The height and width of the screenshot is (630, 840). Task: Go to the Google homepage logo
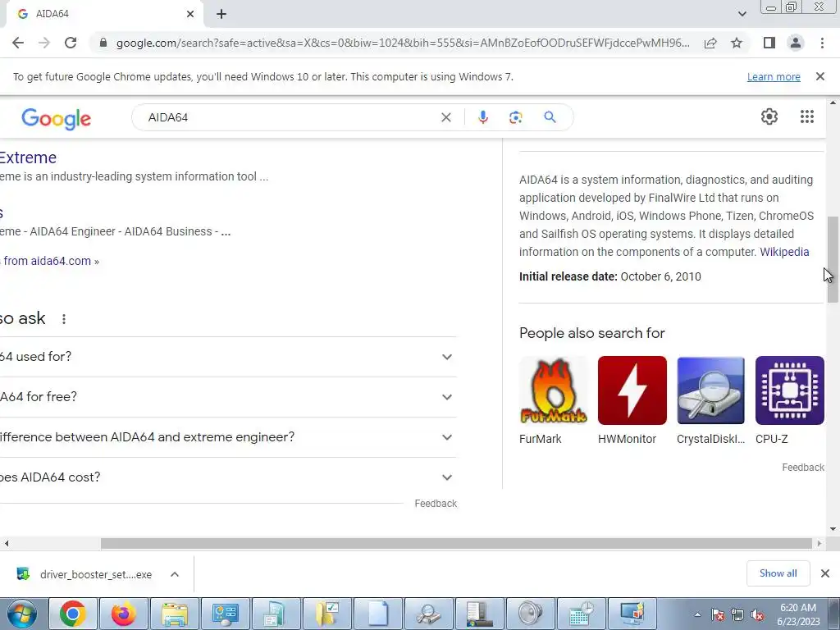pos(57,118)
